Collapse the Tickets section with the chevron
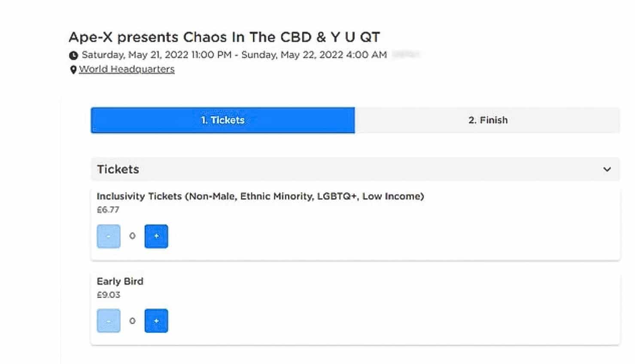Screen dimensions: 635x364 coord(607,169)
